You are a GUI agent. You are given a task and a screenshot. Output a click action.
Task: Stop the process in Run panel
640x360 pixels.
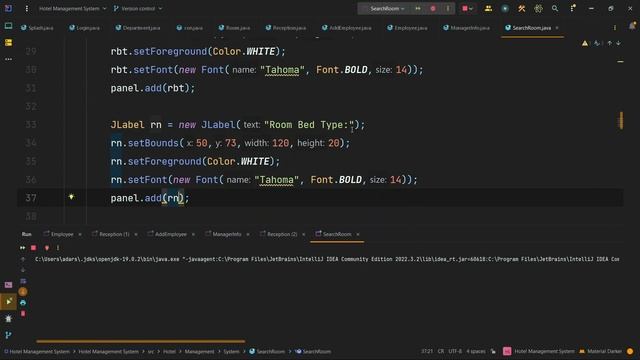pos(34,248)
